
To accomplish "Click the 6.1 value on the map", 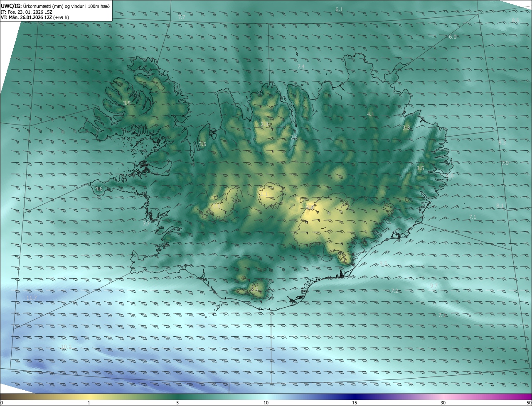I will pos(339,9).
